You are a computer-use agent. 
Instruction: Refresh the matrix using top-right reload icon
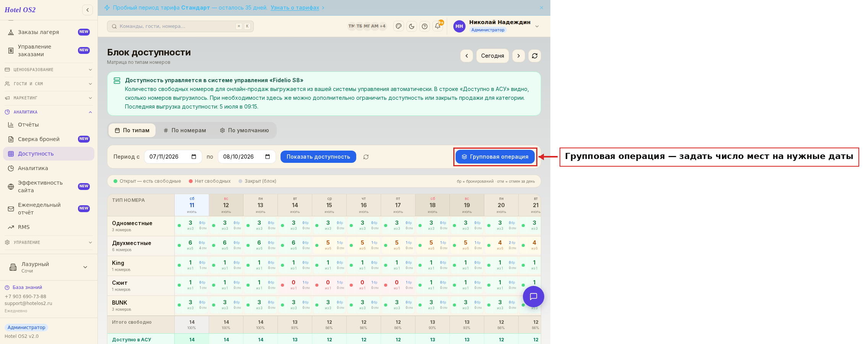[535, 56]
